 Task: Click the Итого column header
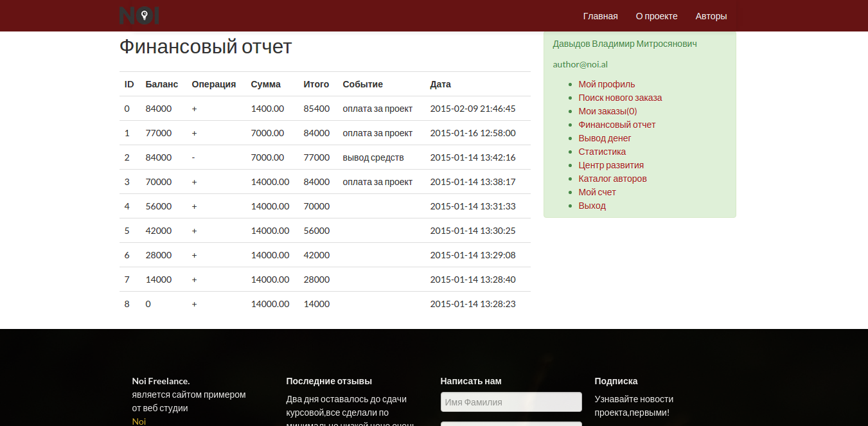[x=316, y=84]
